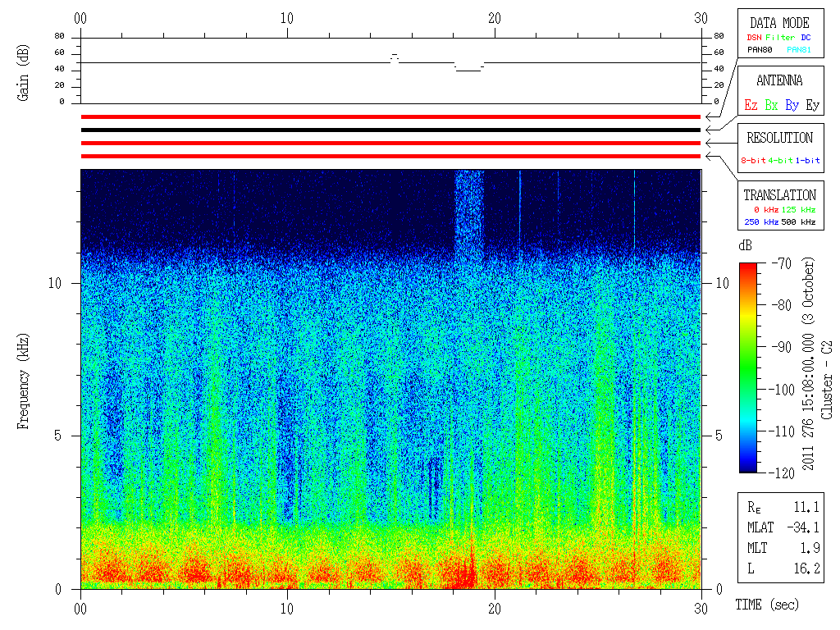Image resolution: width=840 pixels, height=630 pixels.
Task: Select the red Ez antenna label
Action: [x=751, y=105]
